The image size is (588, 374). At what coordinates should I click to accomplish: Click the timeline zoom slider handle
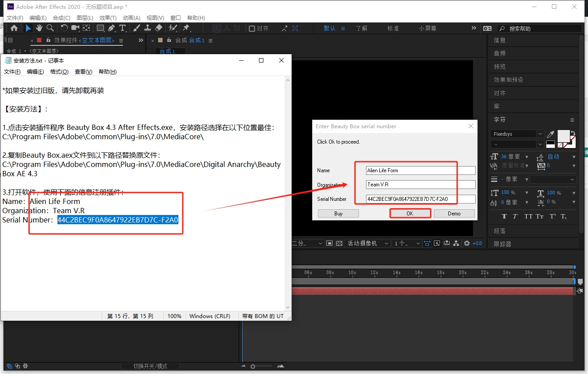pyautogui.click(x=253, y=367)
